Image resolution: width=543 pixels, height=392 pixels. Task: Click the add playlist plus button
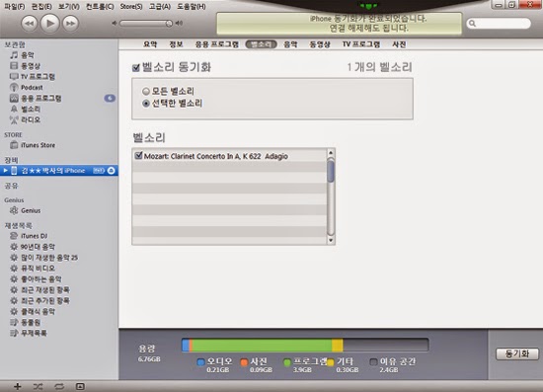(18, 386)
